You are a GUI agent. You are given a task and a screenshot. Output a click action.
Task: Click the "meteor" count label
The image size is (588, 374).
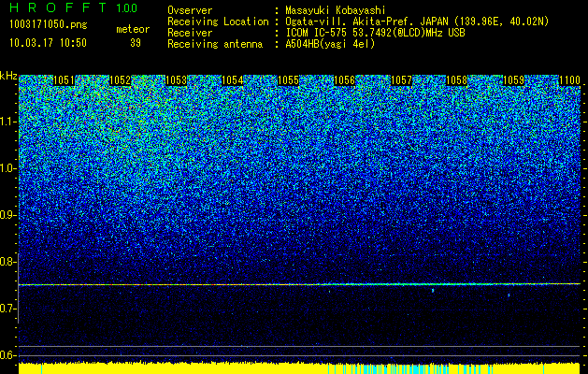coord(133,29)
